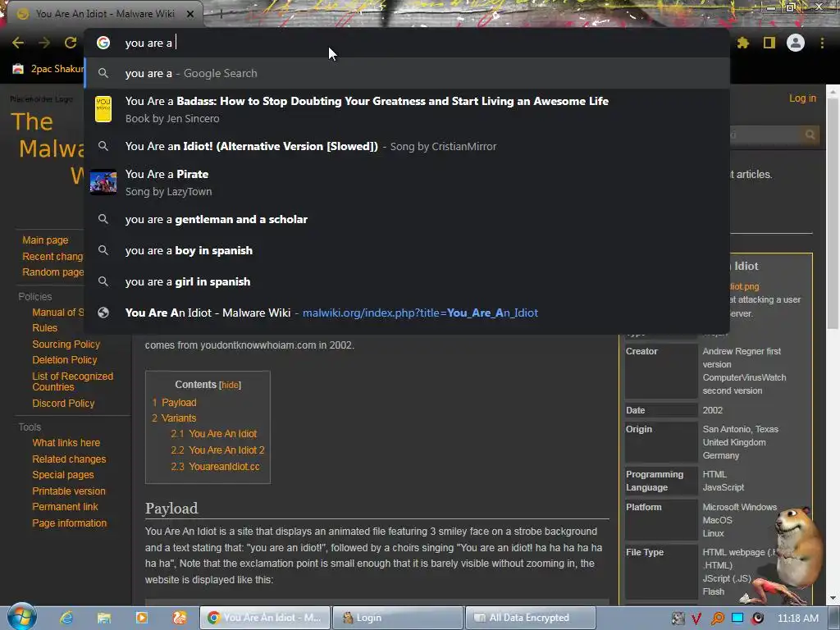Click the 11:18 AM system clock
Screen dimensions: 840x630
[797, 619]
